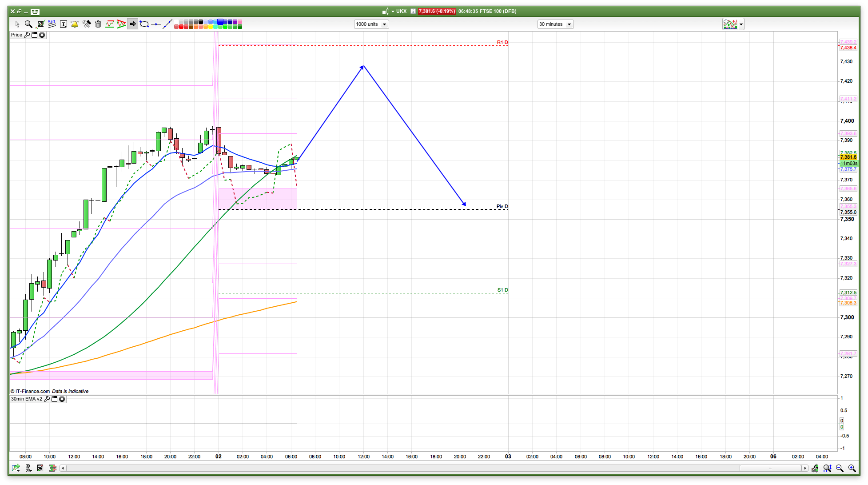The width and height of the screenshot is (868, 485).
Task: Open Price settings wrench
Action: click(x=27, y=35)
